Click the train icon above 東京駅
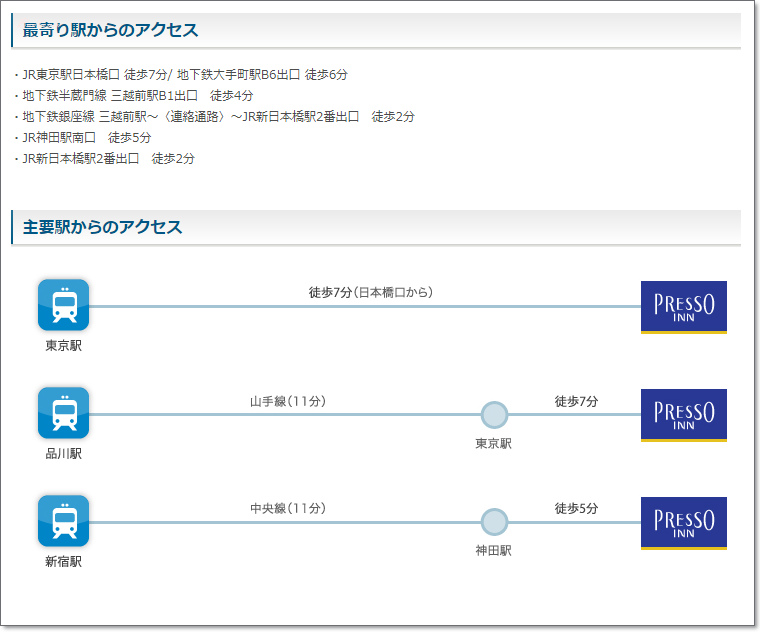 (64, 305)
